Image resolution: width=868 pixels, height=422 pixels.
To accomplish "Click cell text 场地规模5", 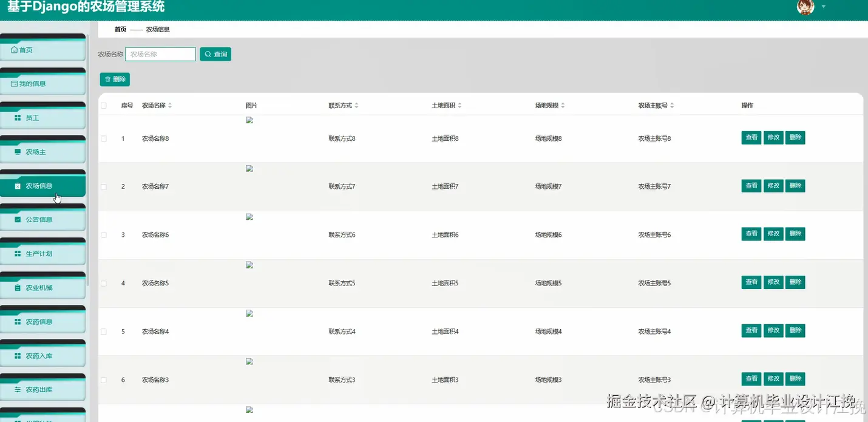I will click(548, 284).
